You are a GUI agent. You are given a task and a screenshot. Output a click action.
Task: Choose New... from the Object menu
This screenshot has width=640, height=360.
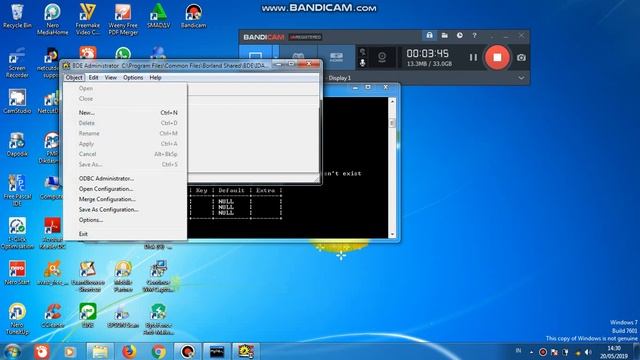click(125, 113)
